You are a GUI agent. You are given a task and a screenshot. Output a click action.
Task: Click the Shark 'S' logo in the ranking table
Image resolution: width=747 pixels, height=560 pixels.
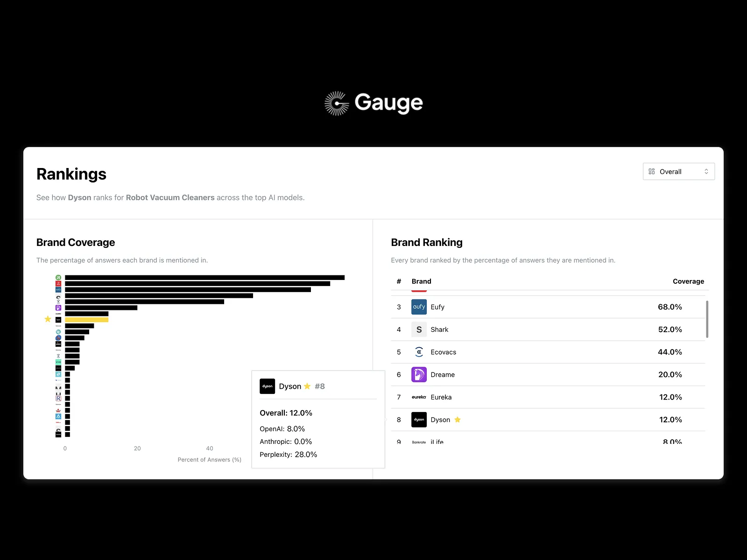click(419, 329)
